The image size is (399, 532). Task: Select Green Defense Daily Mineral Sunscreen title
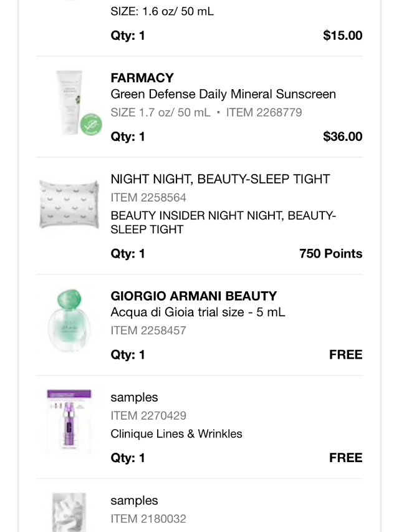click(223, 94)
